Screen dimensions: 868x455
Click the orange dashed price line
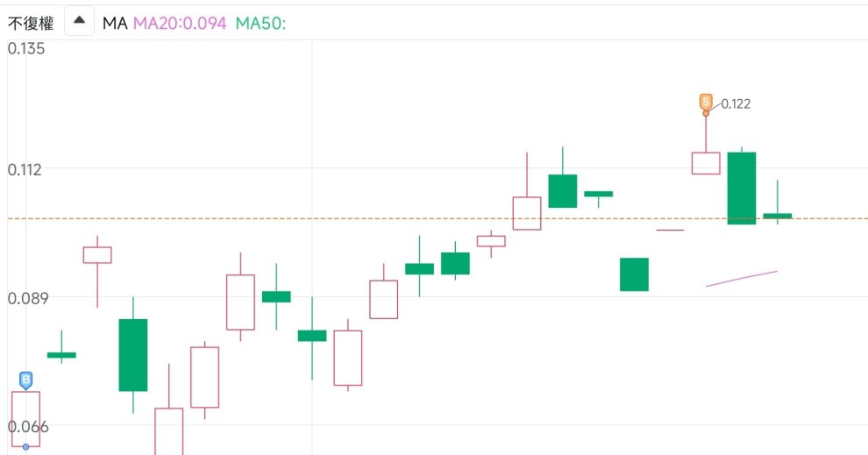(438, 218)
